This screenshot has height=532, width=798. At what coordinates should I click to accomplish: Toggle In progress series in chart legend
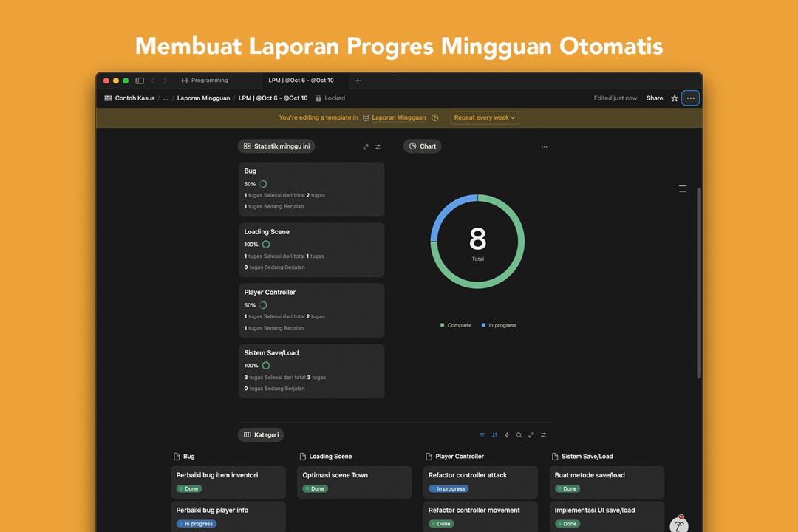(x=499, y=325)
